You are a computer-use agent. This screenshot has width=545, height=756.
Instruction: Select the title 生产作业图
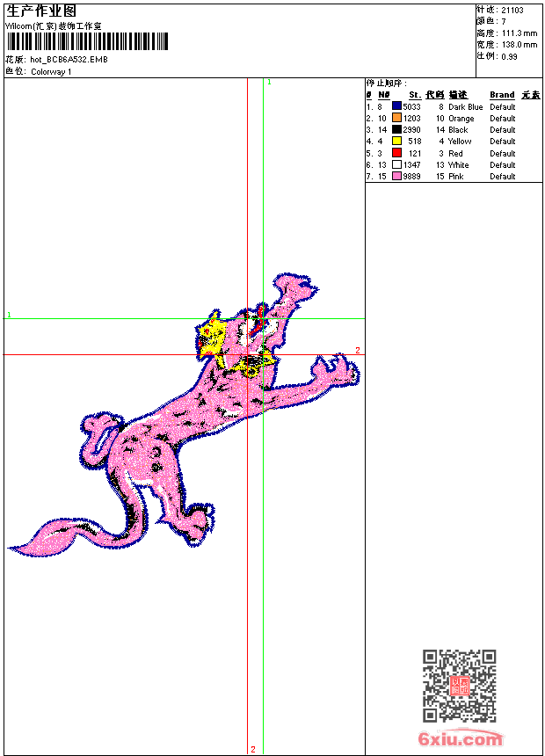[41, 11]
